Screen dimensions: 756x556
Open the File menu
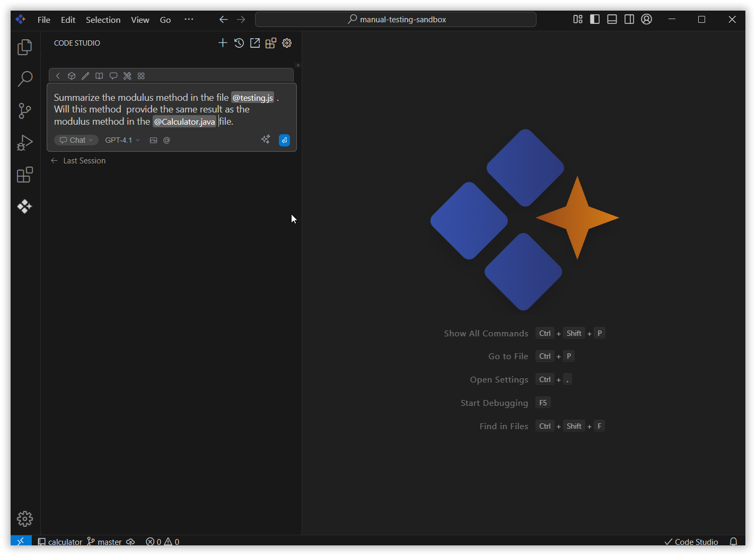[44, 20]
